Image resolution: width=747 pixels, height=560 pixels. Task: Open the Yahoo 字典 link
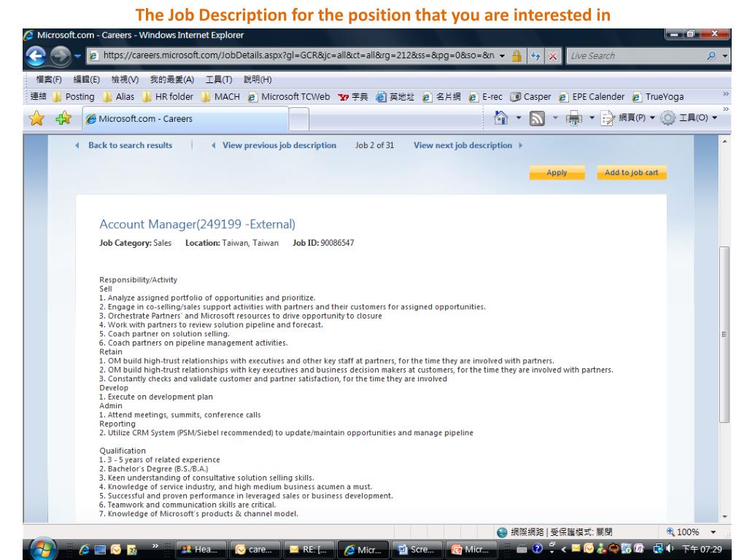coord(353,97)
